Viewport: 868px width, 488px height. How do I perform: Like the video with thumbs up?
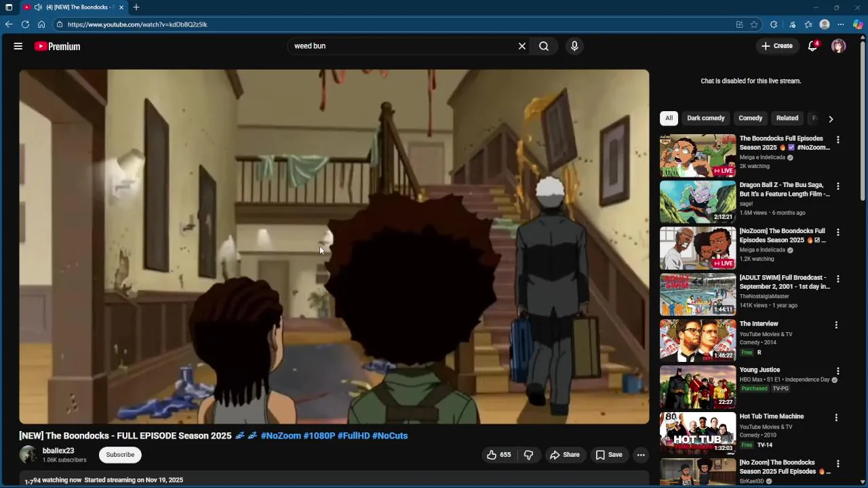click(498, 455)
